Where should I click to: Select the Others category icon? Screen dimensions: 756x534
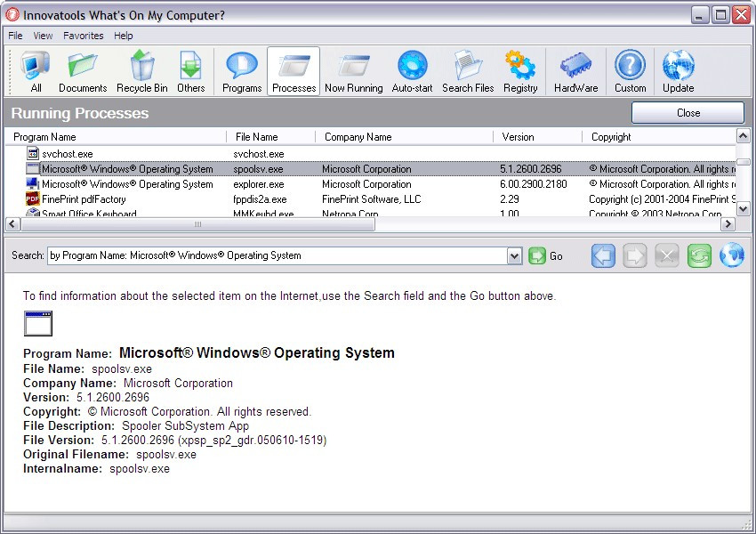tap(191, 71)
